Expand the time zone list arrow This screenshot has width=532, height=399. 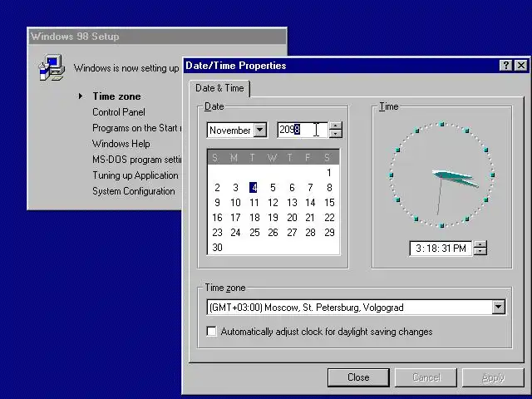[x=499, y=307]
